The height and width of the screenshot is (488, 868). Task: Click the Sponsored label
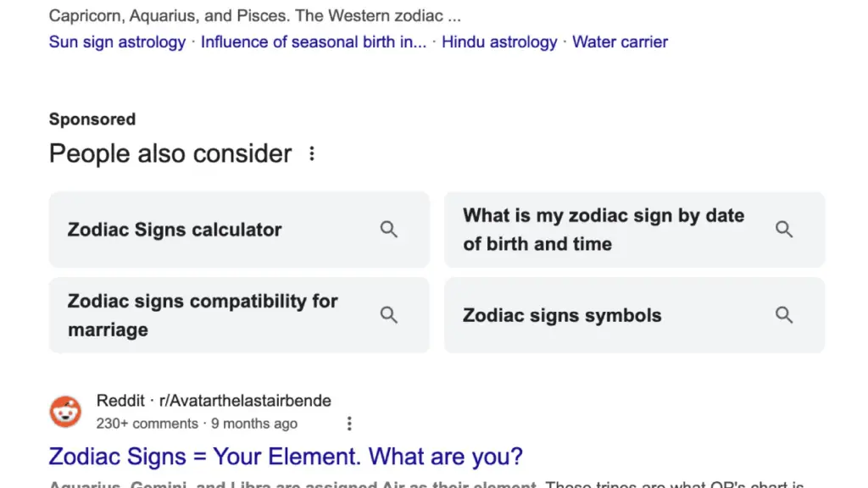(x=92, y=119)
